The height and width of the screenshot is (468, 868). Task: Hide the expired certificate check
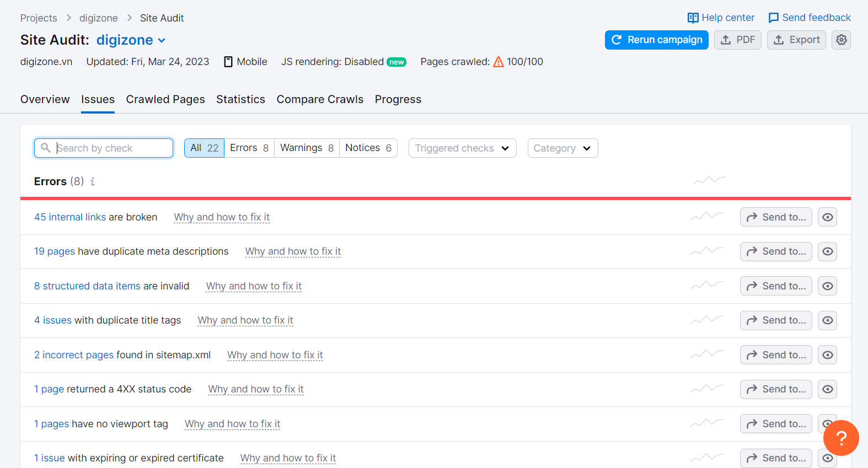click(x=827, y=458)
